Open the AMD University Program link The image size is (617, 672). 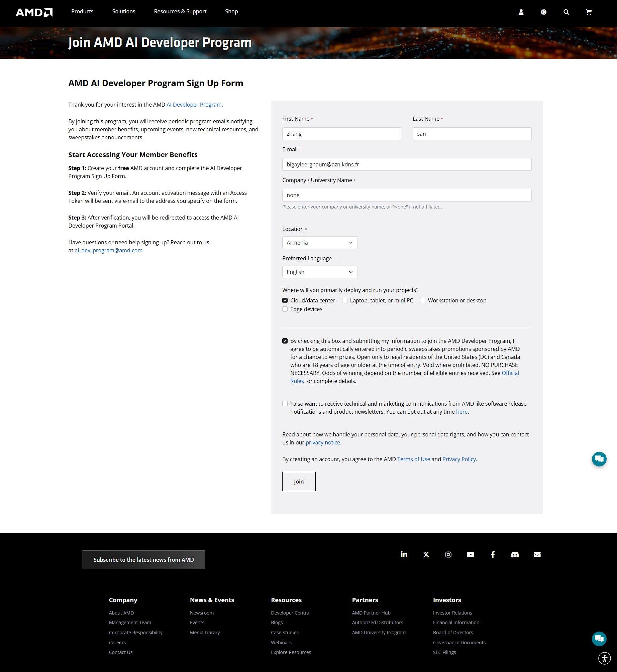[x=379, y=633]
